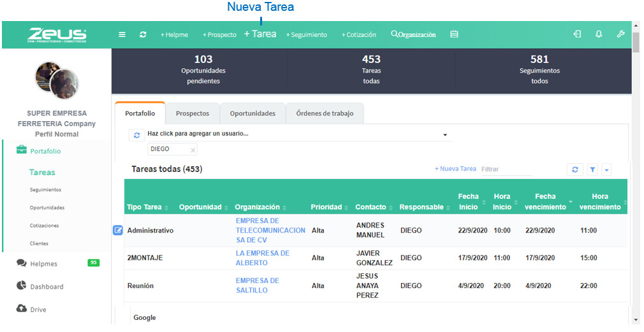The image size is (644, 332).
Task: Open the calendar icon in top bar
Action: (x=454, y=34)
